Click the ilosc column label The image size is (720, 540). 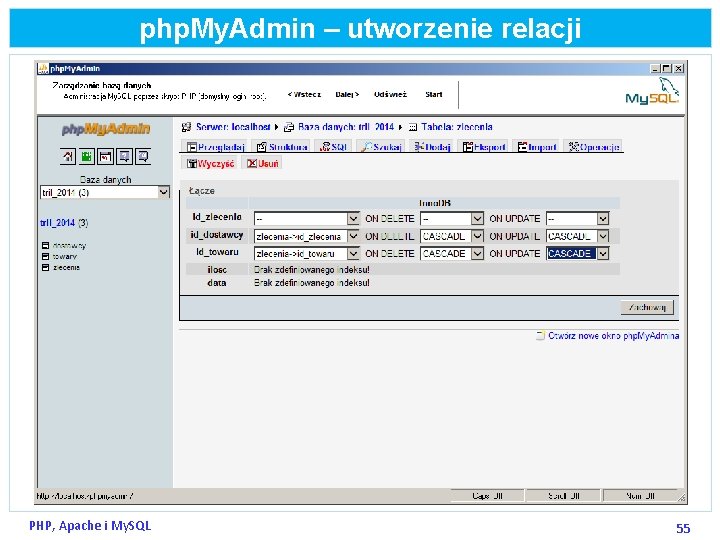217,270
